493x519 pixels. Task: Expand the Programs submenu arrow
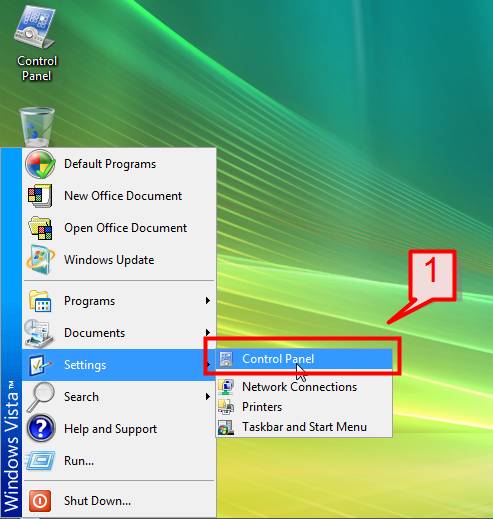tap(208, 301)
